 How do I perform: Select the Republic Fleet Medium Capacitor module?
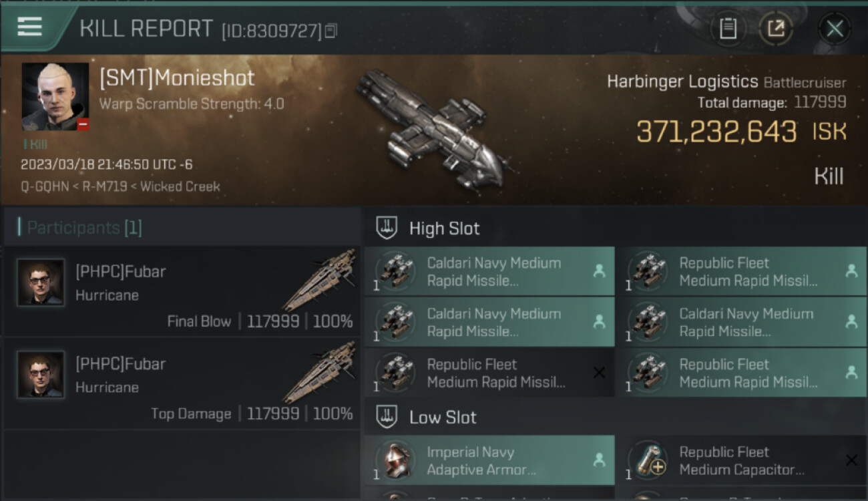(741, 460)
